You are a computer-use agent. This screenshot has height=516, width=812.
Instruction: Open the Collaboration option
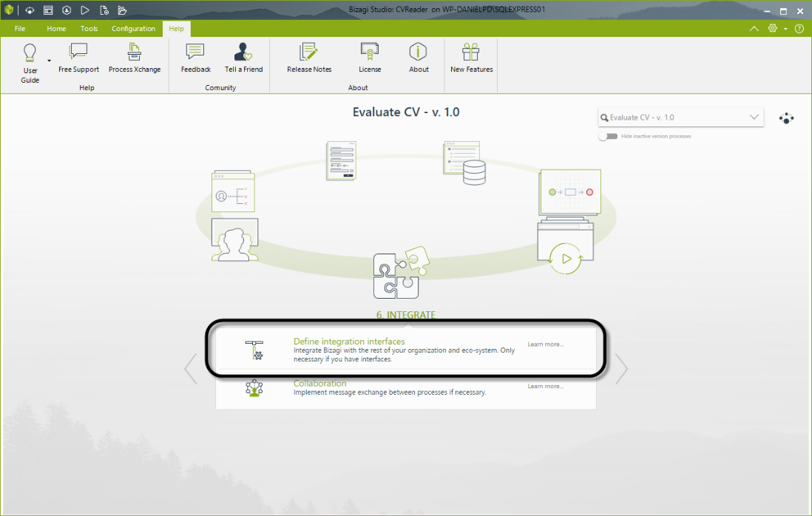point(319,383)
